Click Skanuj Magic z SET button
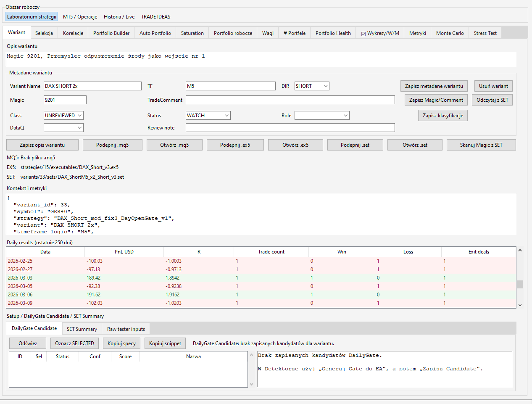This screenshot has width=532, height=404. [481, 145]
